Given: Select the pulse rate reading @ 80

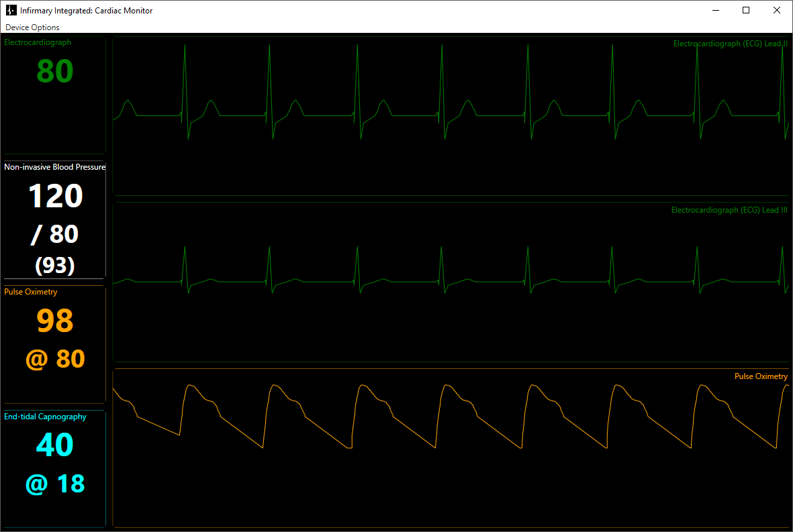Looking at the screenshot, I should click(x=55, y=359).
